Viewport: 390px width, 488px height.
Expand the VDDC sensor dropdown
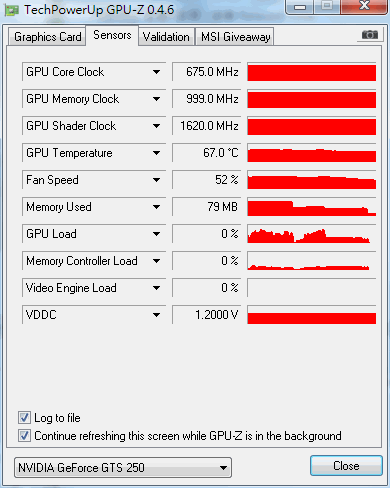(156, 315)
